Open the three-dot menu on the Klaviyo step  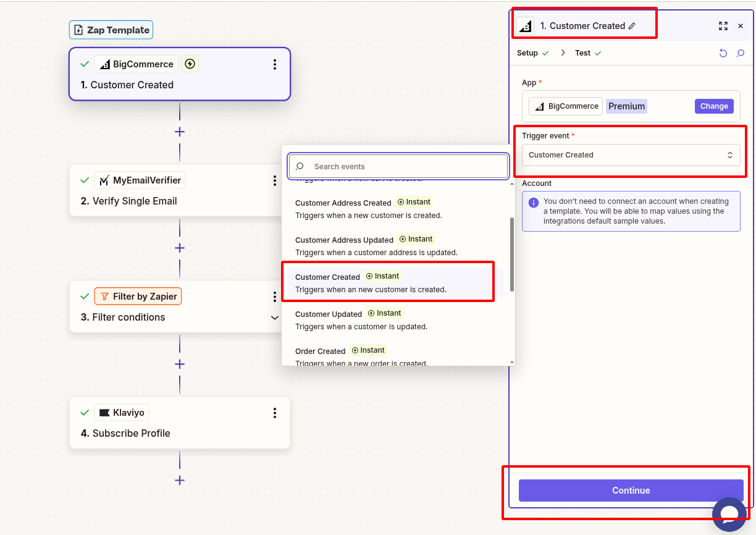click(275, 413)
